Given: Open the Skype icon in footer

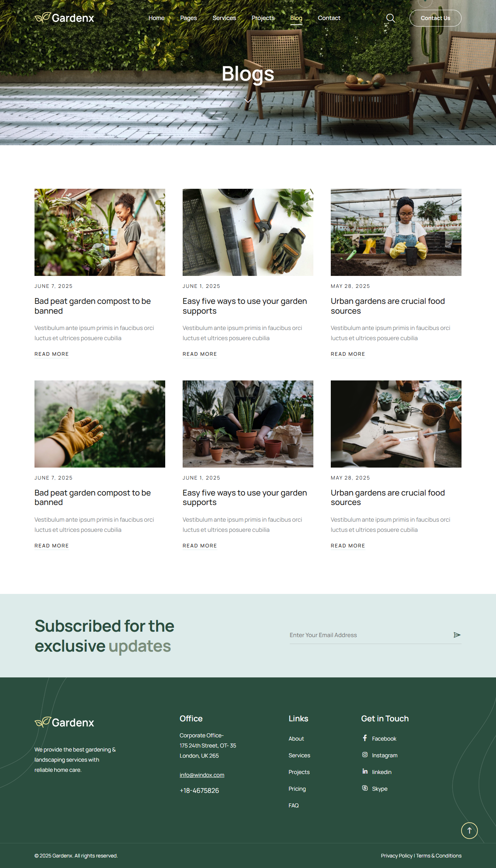Looking at the screenshot, I should coord(365,788).
